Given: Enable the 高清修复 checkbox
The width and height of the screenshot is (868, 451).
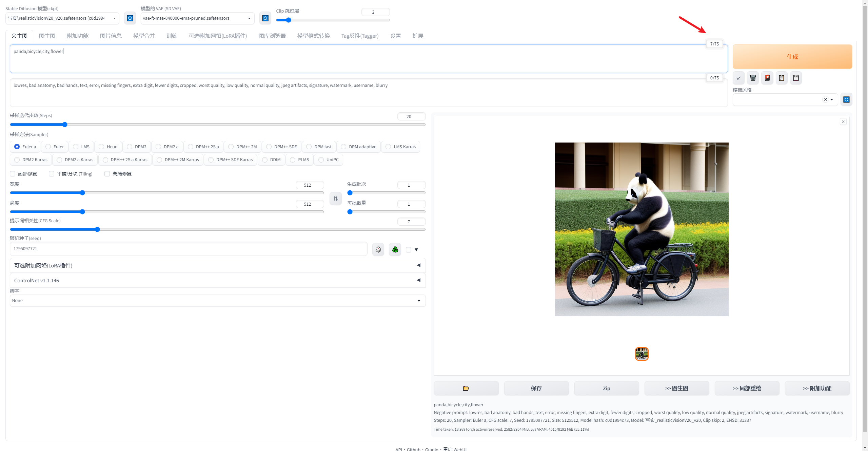Looking at the screenshot, I should [x=107, y=174].
